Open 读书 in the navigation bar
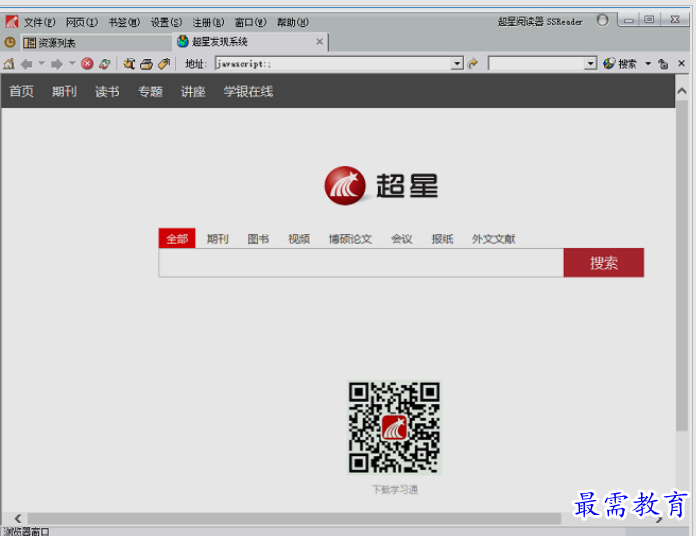This screenshot has height=536, width=696. [x=107, y=91]
